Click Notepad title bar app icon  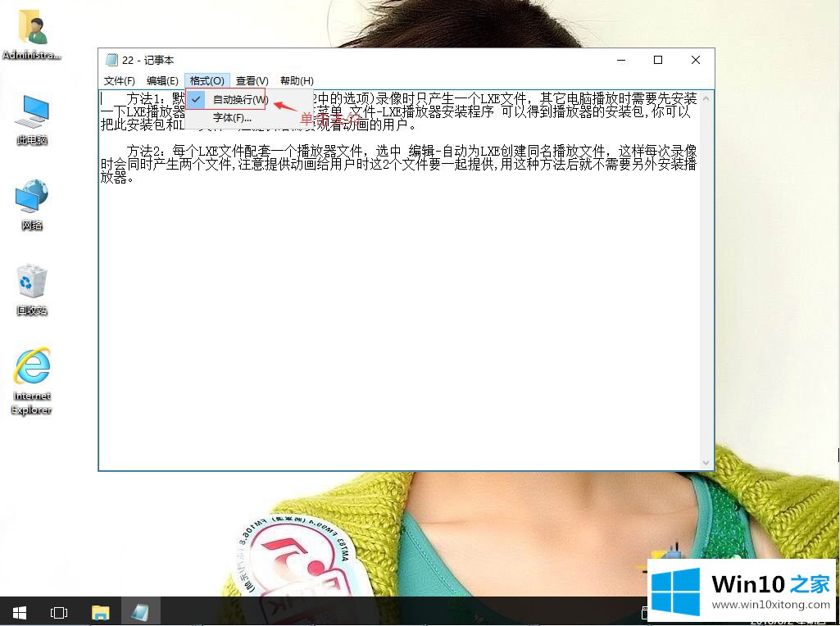(111, 60)
